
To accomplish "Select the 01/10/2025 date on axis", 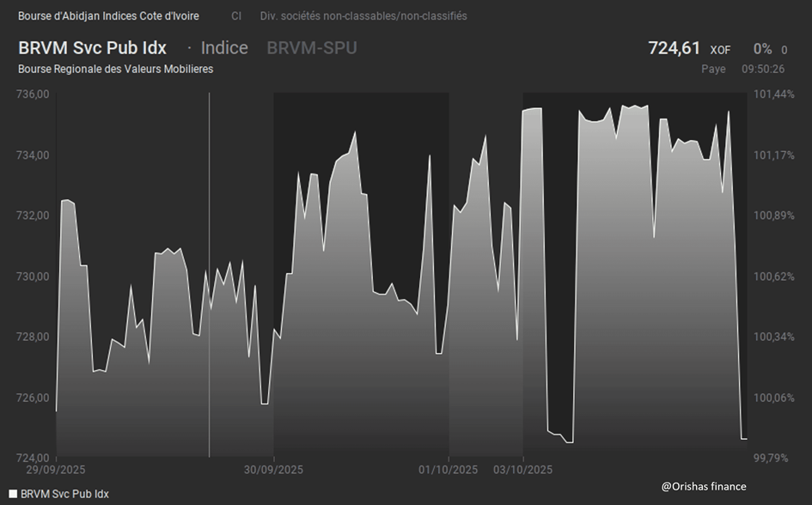I will pos(449,470).
